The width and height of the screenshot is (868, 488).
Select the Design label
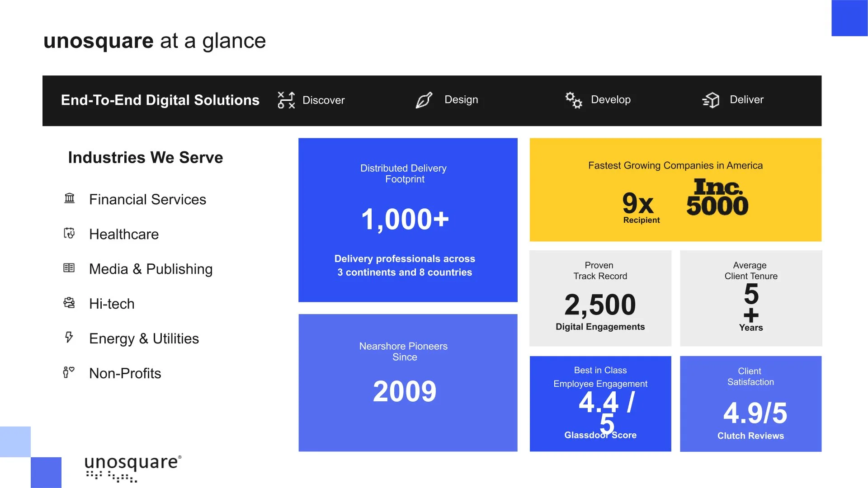(x=461, y=99)
